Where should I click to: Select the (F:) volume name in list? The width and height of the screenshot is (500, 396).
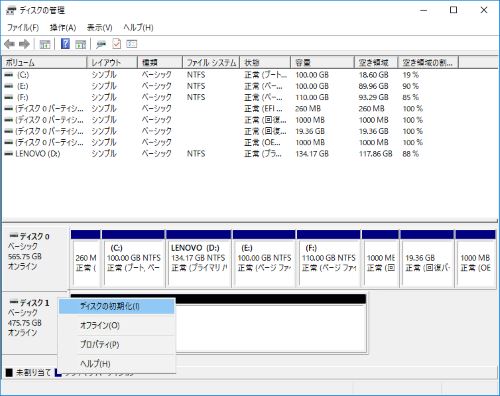tap(23, 98)
